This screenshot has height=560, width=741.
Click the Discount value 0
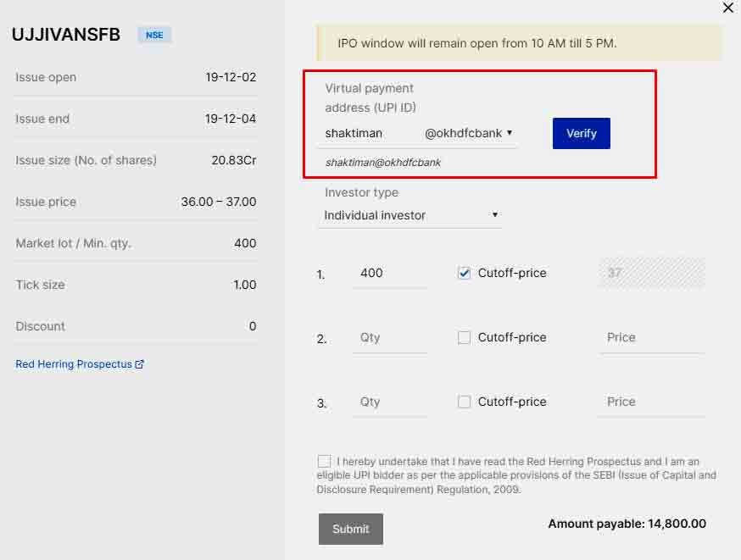253,326
